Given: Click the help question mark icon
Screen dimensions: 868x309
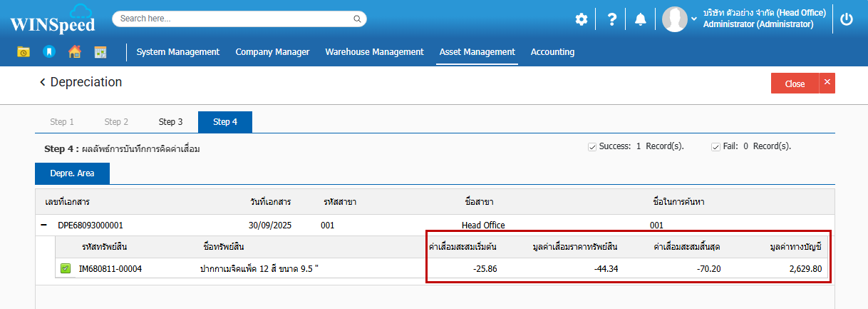Looking at the screenshot, I should 611,19.
